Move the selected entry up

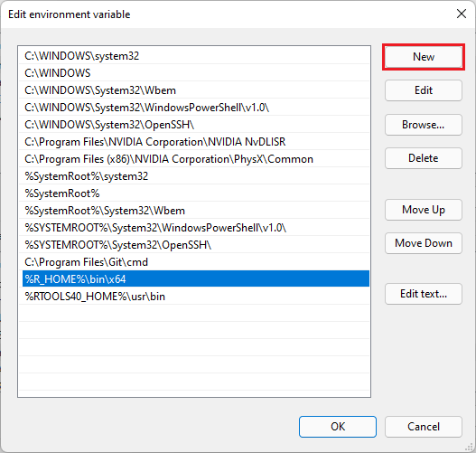(x=424, y=210)
